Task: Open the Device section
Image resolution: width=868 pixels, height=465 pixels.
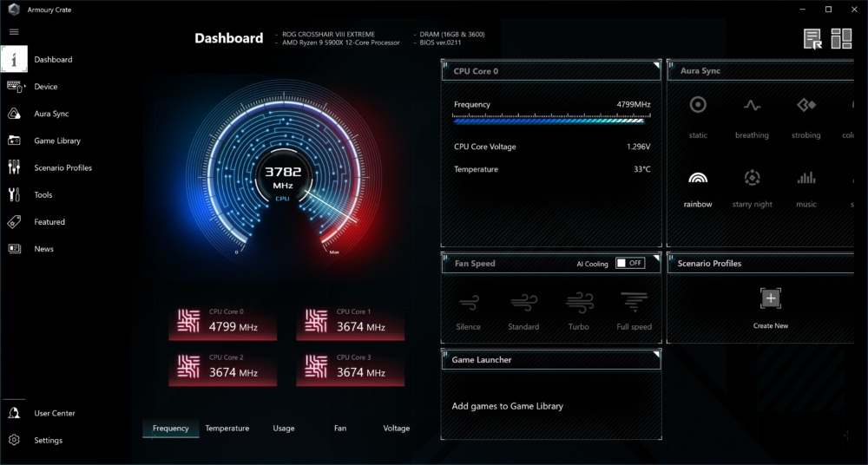Action: pyautogui.click(x=45, y=87)
